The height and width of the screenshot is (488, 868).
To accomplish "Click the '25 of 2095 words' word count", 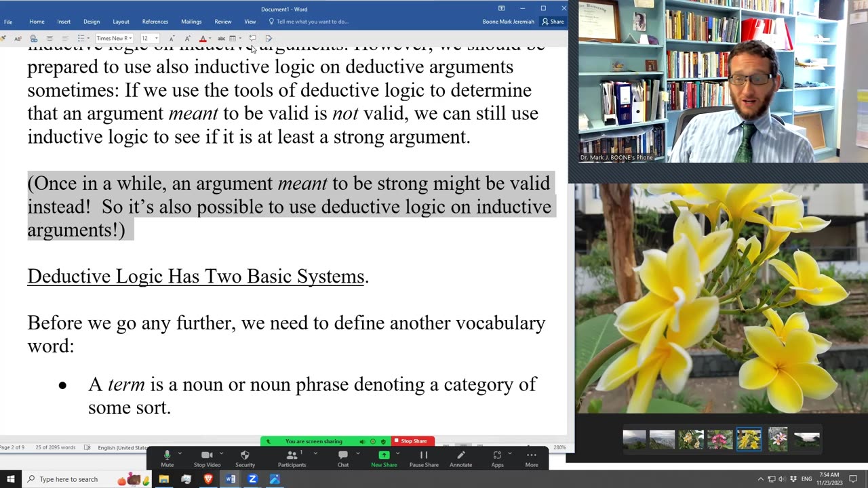I will point(56,447).
